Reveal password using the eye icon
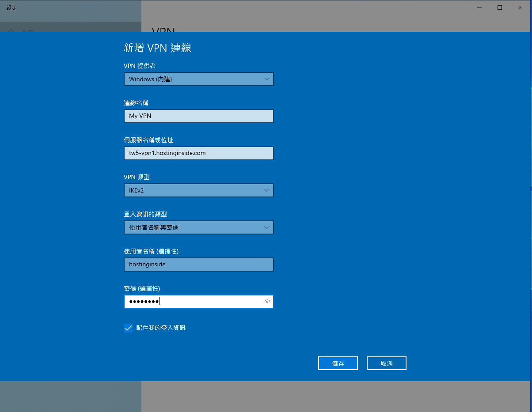 tap(267, 302)
